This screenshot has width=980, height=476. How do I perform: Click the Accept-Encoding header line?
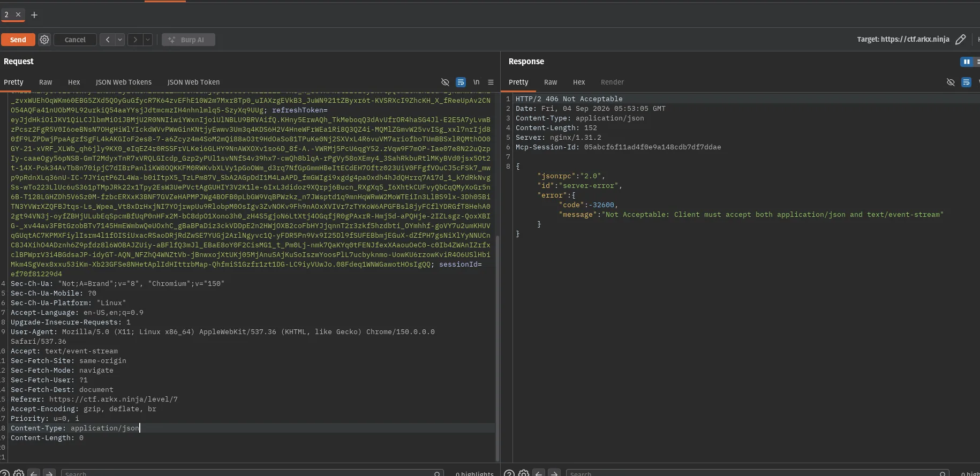click(84, 409)
